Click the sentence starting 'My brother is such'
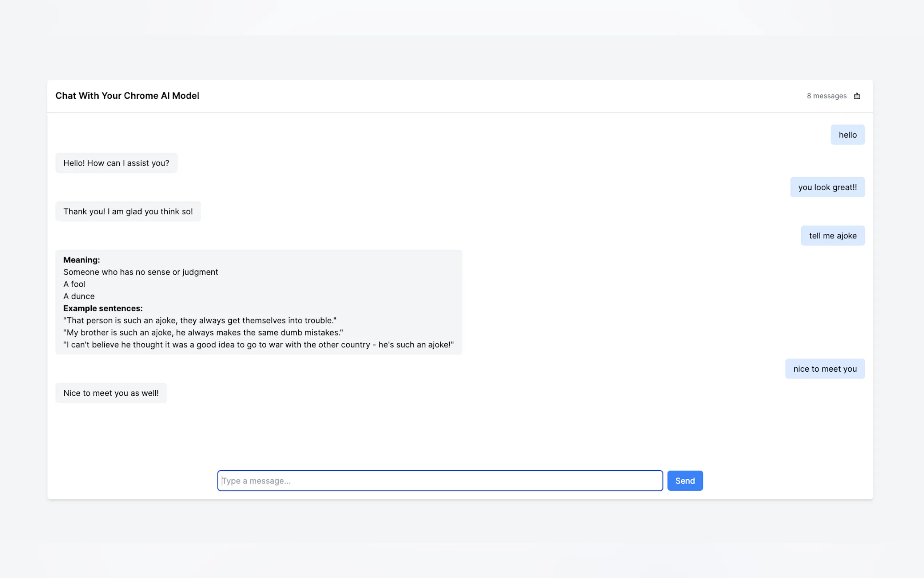Screen dimensions: 924x578 point(203,333)
